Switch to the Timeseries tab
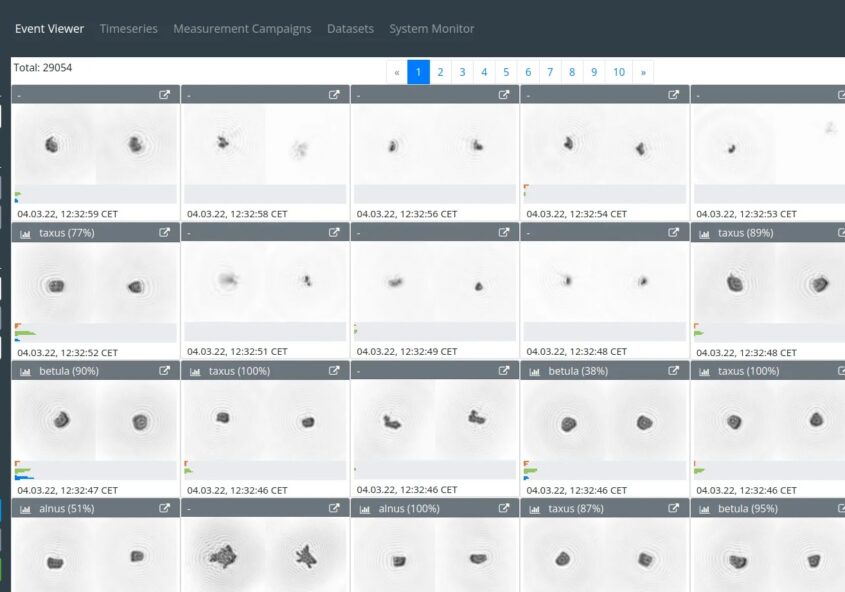The width and height of the screenshot is (845, 592). pyautogui.click(x=128, y=29)
